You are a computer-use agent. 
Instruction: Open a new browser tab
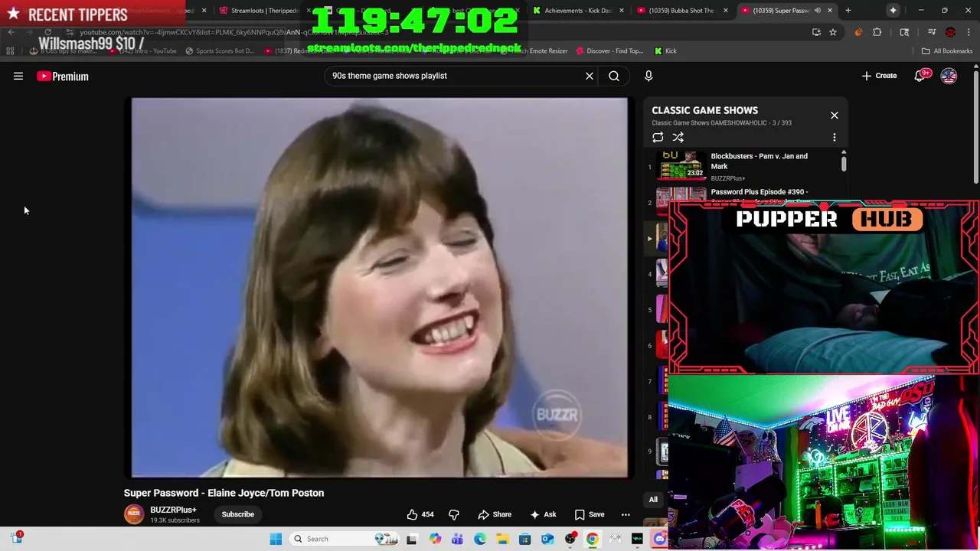pos(848,11)
